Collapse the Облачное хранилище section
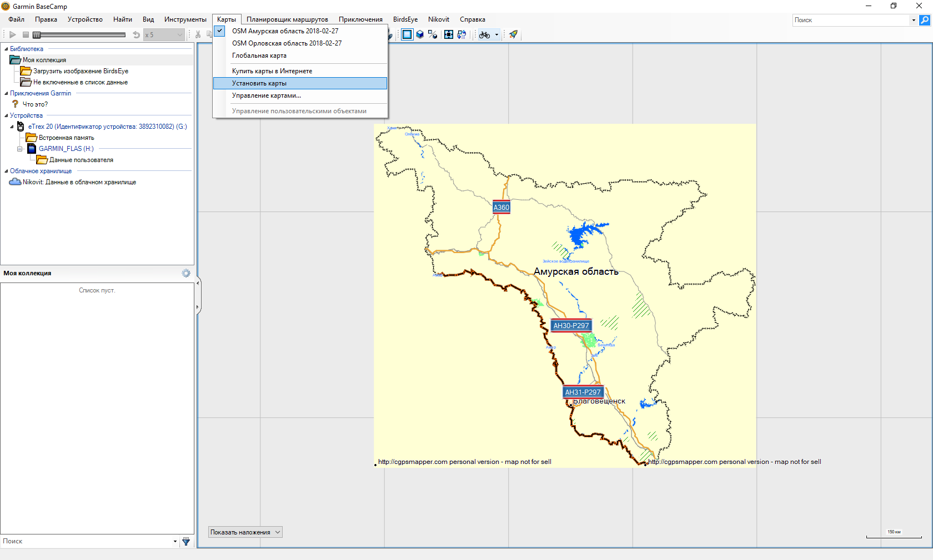 point(6,171)
